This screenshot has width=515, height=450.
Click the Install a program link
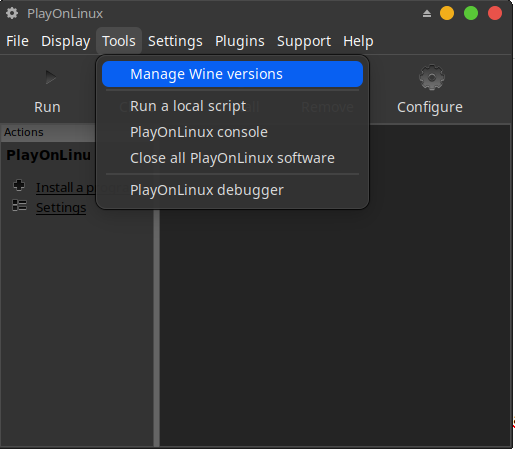click(66, 188)
